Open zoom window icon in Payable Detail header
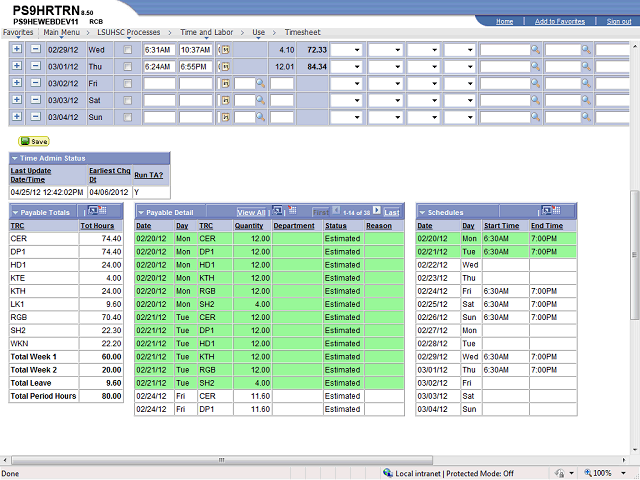The width and height of the screenshot is (640, 480). tap(277, 211)
